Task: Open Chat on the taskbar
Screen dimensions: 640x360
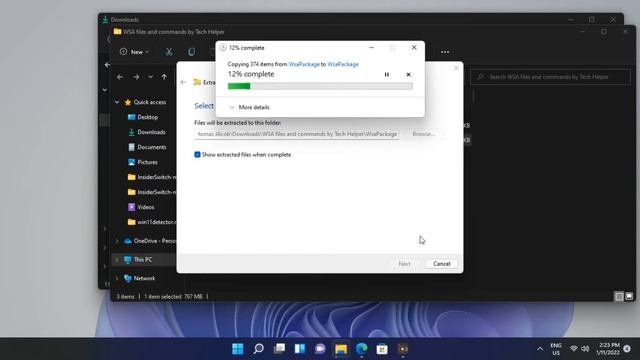Action: (320, 349)
